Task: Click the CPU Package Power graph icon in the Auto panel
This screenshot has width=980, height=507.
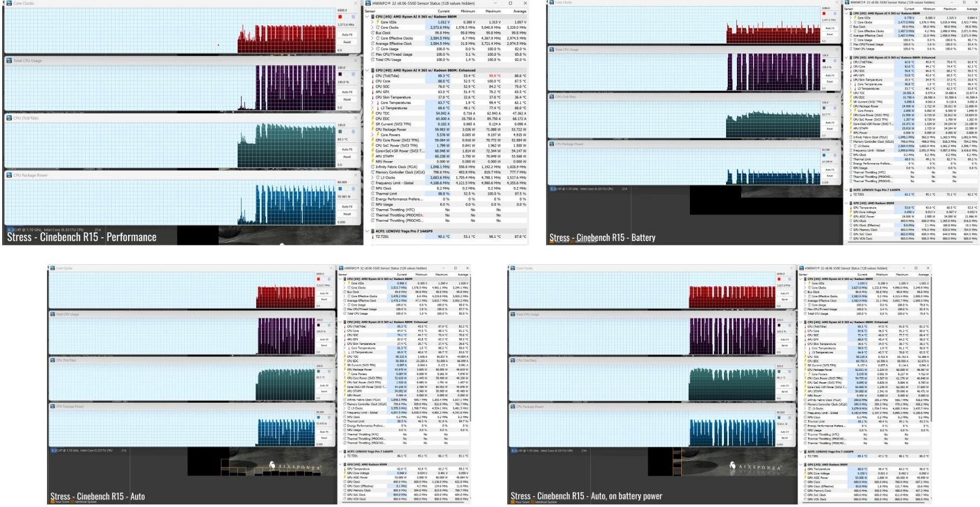Action: tap(53, 406)
